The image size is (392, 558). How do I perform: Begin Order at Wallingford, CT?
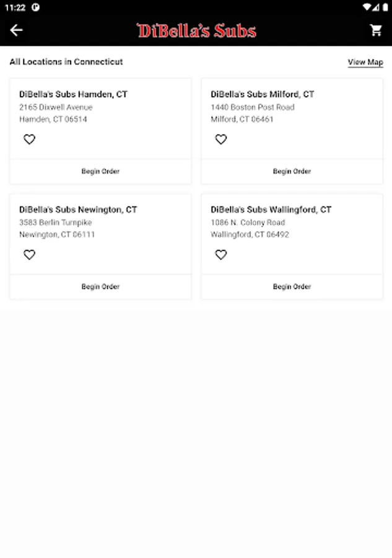292,286
